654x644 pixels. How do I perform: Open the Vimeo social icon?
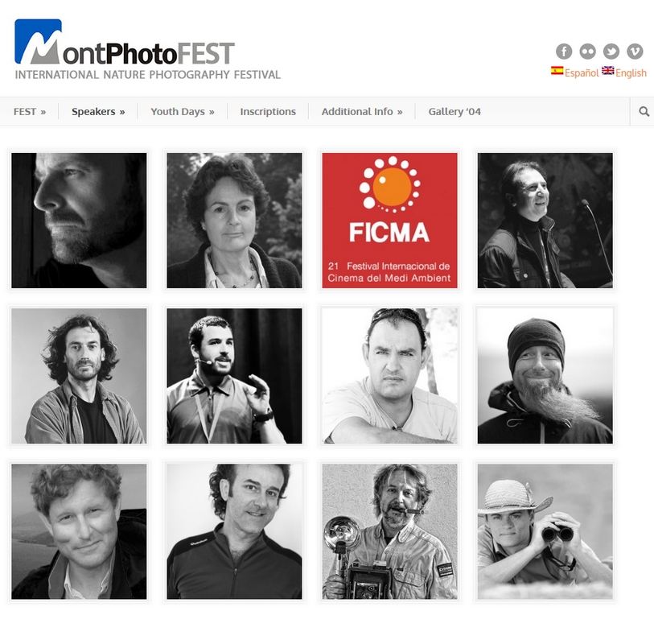coord(635,52)
